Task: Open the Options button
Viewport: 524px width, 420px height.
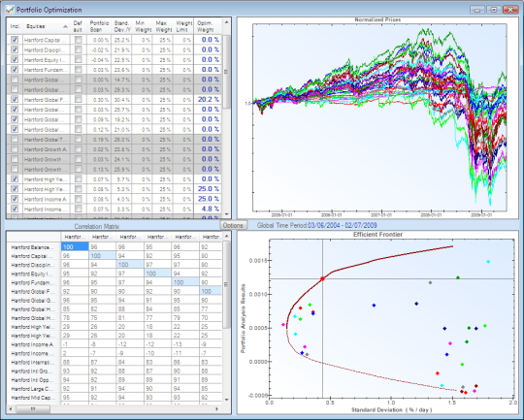Action: point(233,225)
